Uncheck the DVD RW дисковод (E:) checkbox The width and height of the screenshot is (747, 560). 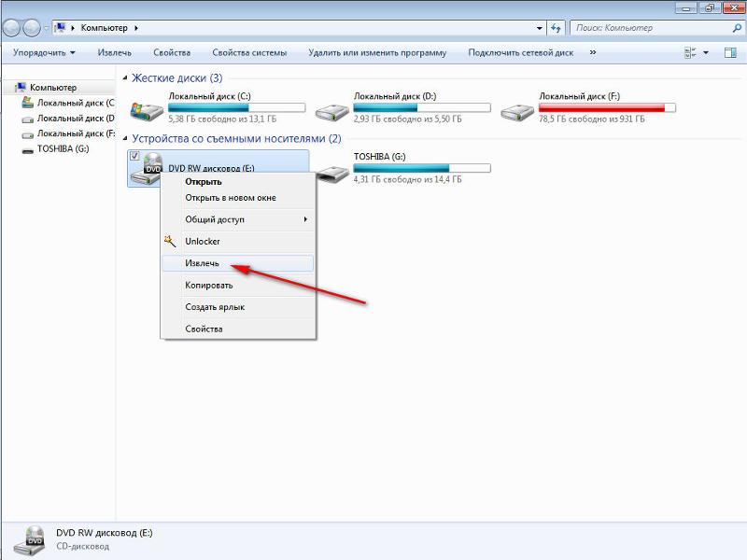(134, 156)
